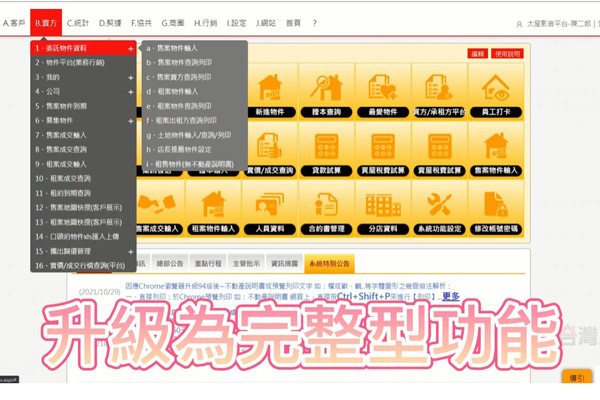Viewport: 600px width, 400px height.
Task: Expand the 6 - 募集物件 submenu
Action: point(130,120)
